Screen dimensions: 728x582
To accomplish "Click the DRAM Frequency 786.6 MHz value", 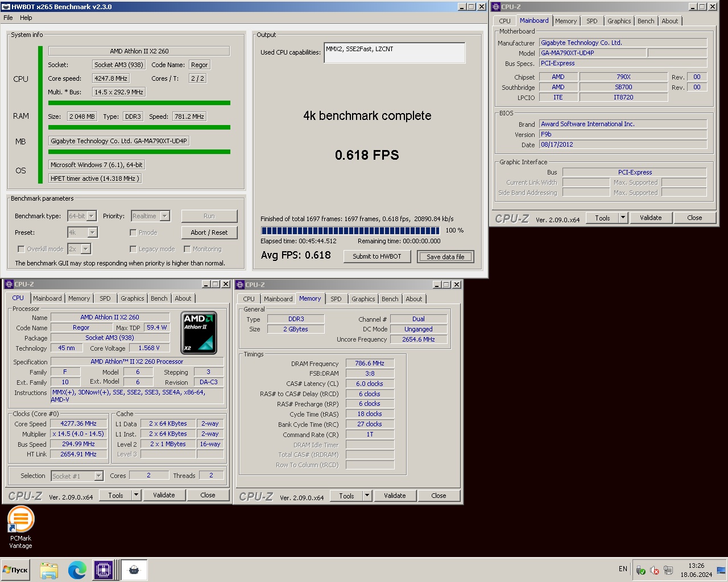I will 370,363.
